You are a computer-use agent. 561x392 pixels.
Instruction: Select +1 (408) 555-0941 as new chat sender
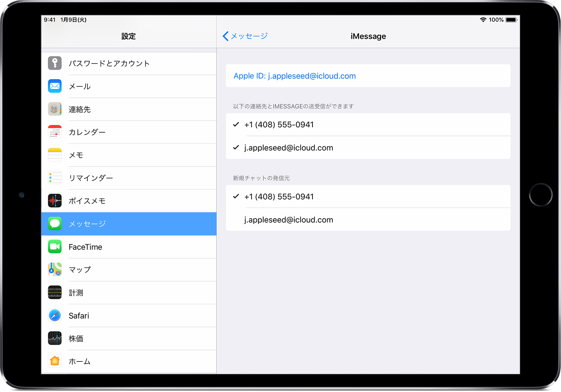point(368,197)
